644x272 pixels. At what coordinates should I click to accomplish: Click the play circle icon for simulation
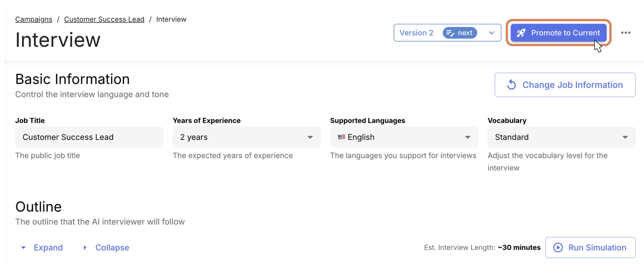click(558, 248)
